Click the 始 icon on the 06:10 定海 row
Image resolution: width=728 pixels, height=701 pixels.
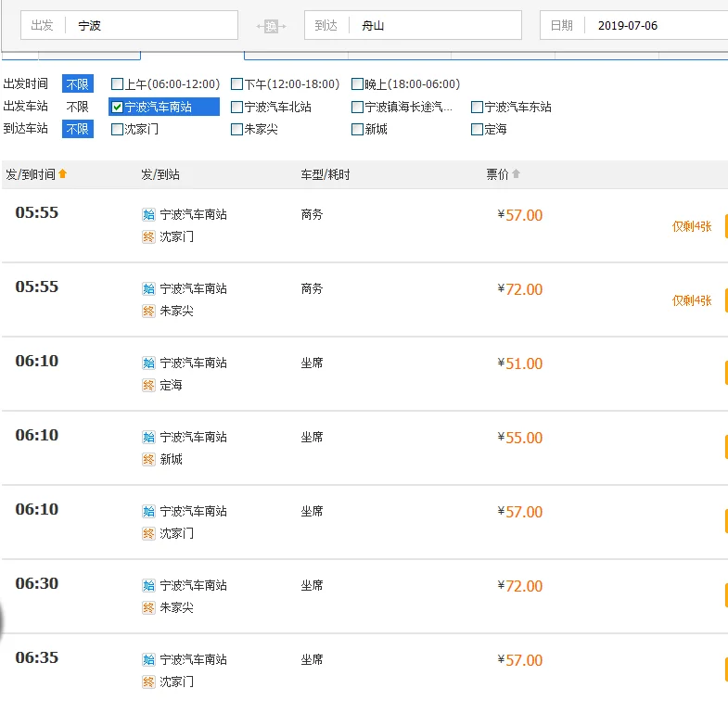[148, 363]
